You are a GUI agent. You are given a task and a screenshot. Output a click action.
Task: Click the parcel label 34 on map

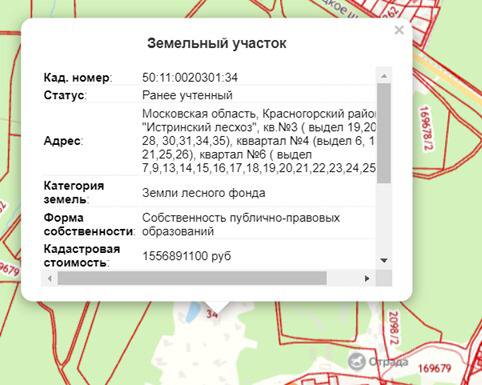point(212,314)
